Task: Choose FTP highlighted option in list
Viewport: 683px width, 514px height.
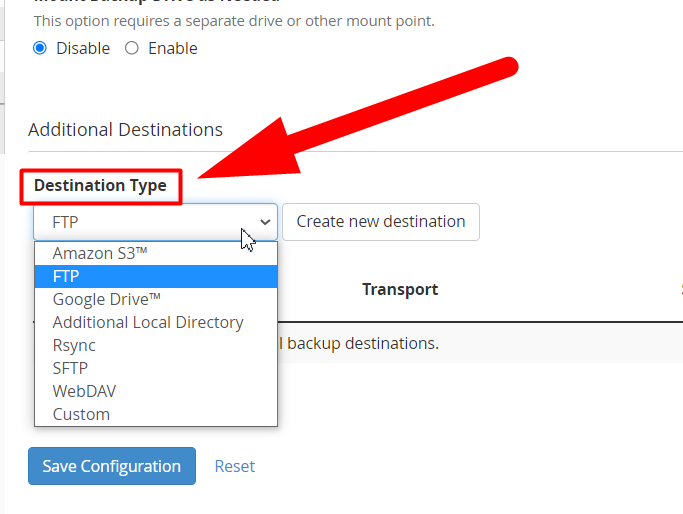Action: click(x=156, y=277)
